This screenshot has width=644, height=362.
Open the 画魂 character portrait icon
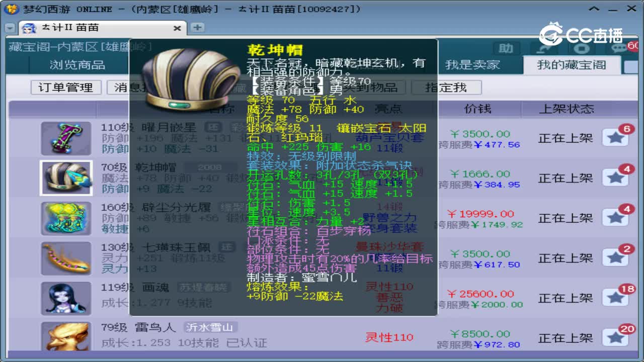click(67, 299)
